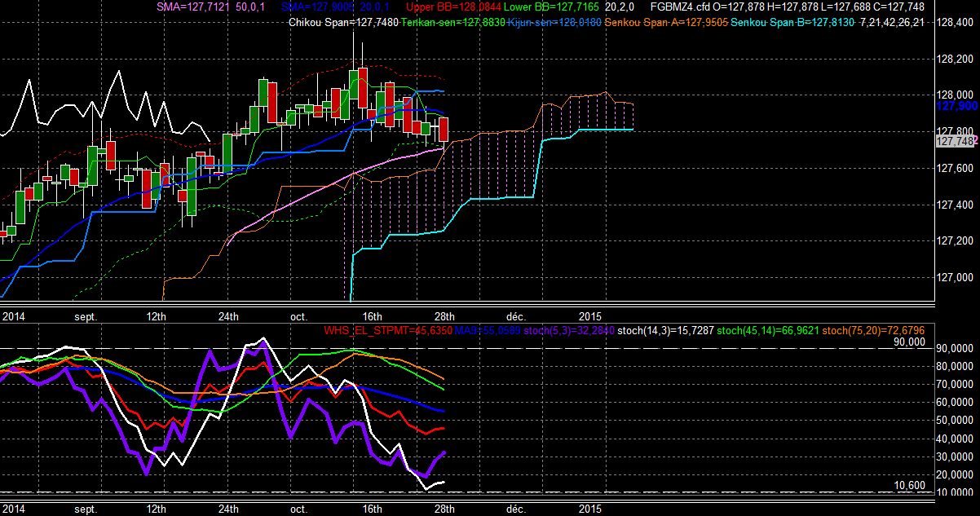
Task: Click the Chikou Span=127,7480 label
Action: (x=343, y=22)
